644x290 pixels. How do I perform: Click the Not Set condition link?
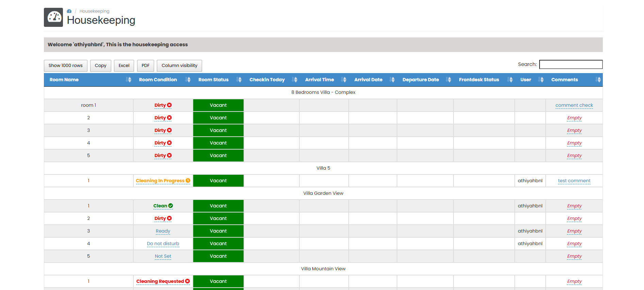pos(163,256)
